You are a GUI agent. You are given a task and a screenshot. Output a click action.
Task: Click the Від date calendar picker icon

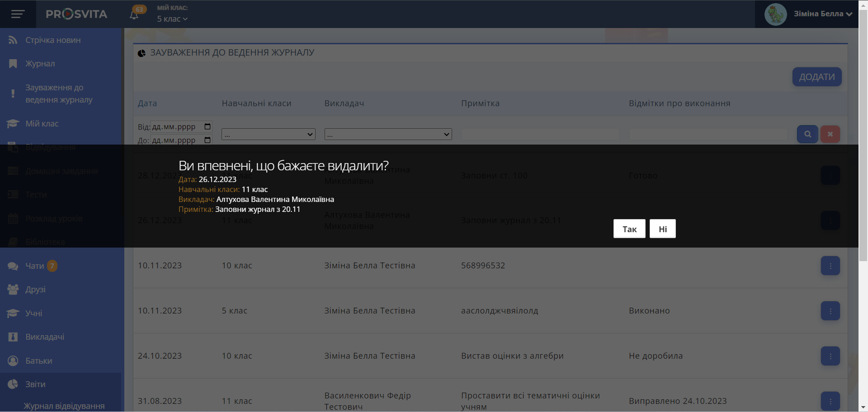pos(208,126)
